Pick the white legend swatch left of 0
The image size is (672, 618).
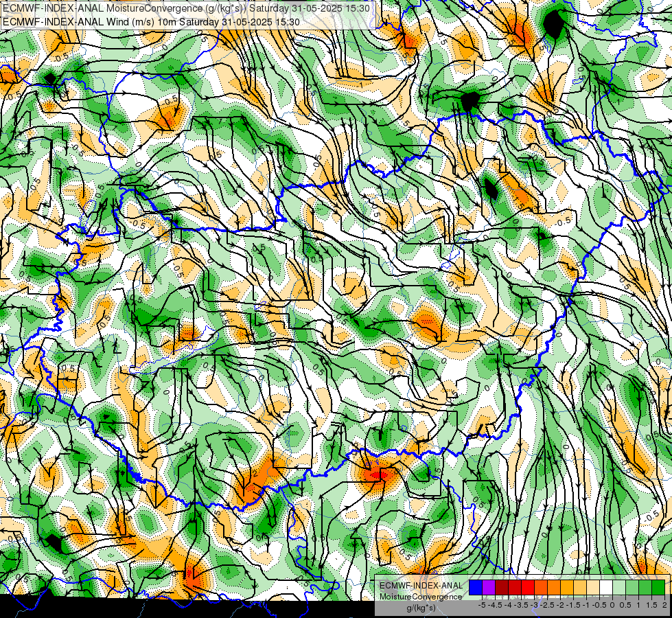click(x=606, y=588)
